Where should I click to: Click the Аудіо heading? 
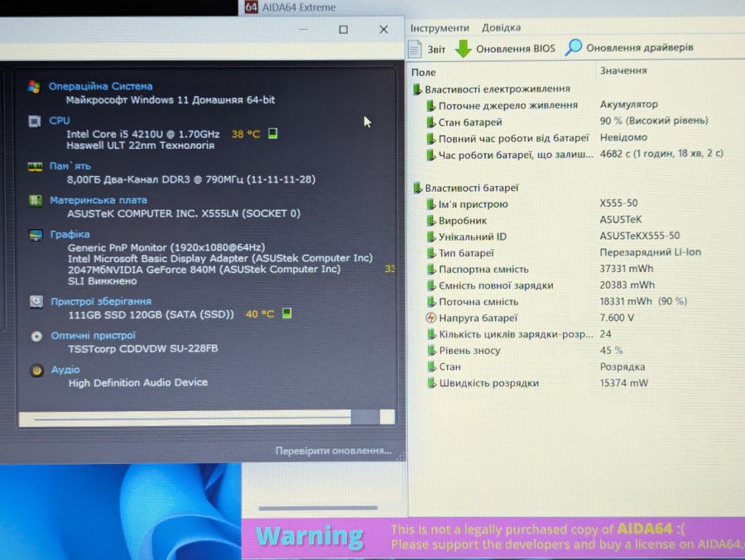pos(65,370)
